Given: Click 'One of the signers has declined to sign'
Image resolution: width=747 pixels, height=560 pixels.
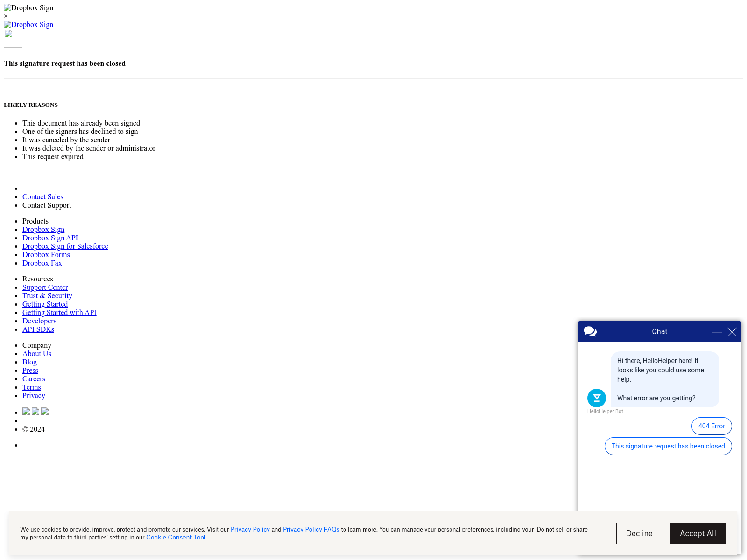Looking at the screenshot, I should (x=80, y=132).
